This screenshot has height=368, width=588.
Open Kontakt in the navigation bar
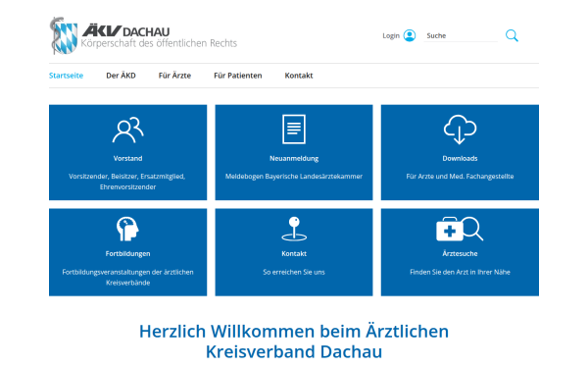coord(299,76)
